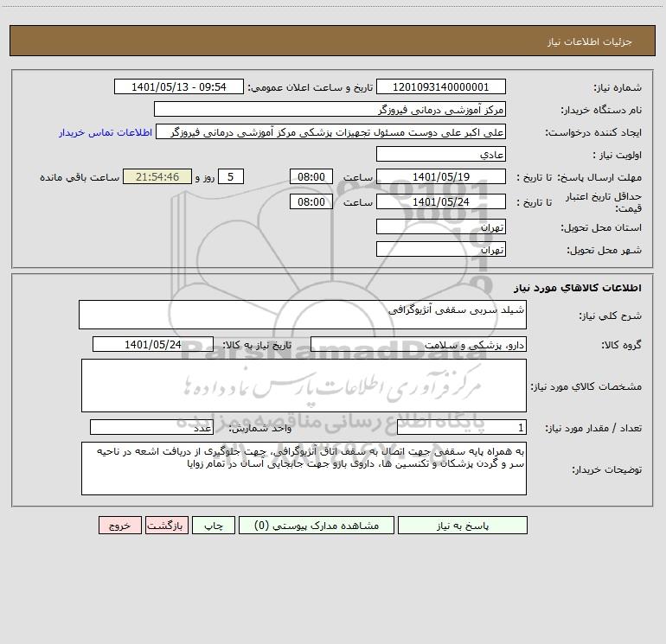Click the 08:00 time field beside 1401/05/19
This screenshot has height=644, width=666.
tap(311, 176)
